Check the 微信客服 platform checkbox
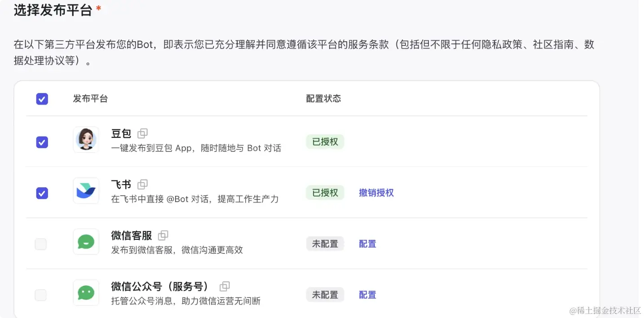The height and width of the screenshot is (318, 644). coord(41,244)
